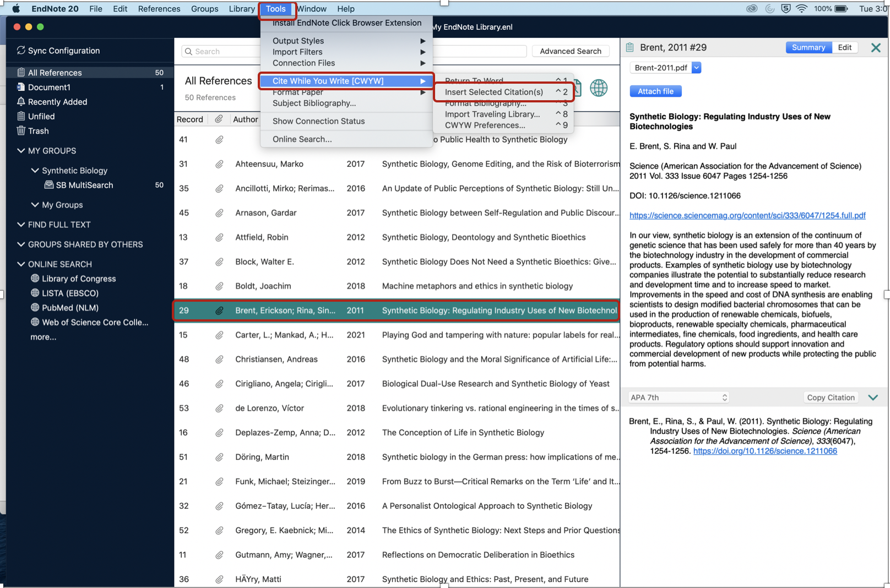The image size is (890, 588).
Task: Open the Tools menu
Action: pyautogui.click(x=276, y=9)
